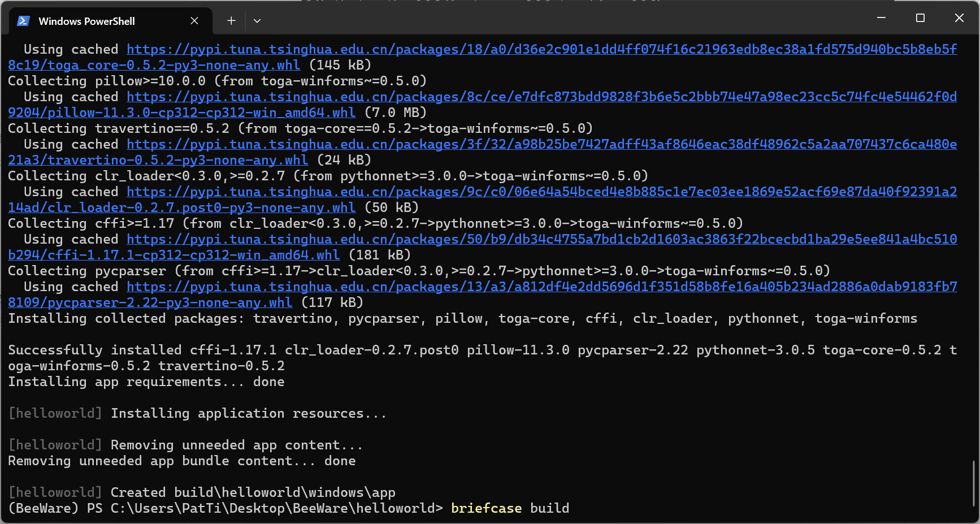Minimize the terminal window
The height and width of the screenshot is (524, 980).
pyautogui.click(x=881, y=18)
